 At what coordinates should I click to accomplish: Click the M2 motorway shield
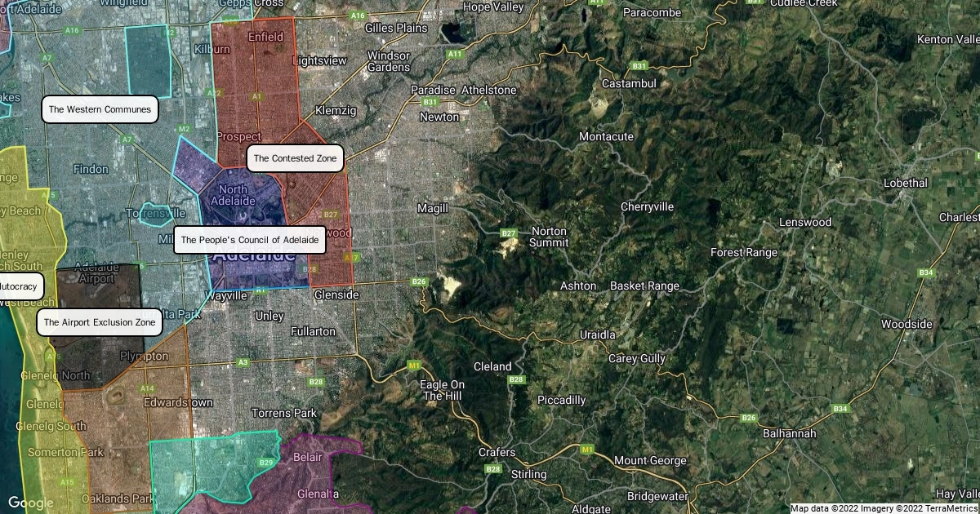point(185,129)
